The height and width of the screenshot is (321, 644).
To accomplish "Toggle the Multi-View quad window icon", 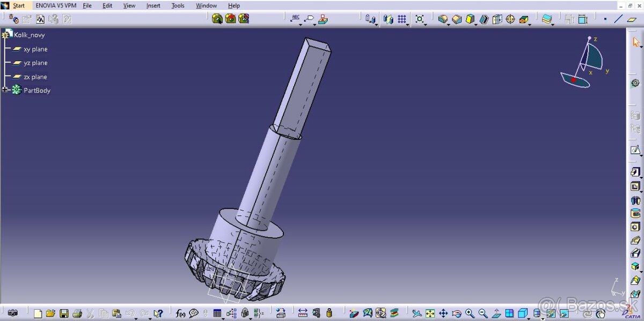I will pyautogui.click(x=509, y=313).
